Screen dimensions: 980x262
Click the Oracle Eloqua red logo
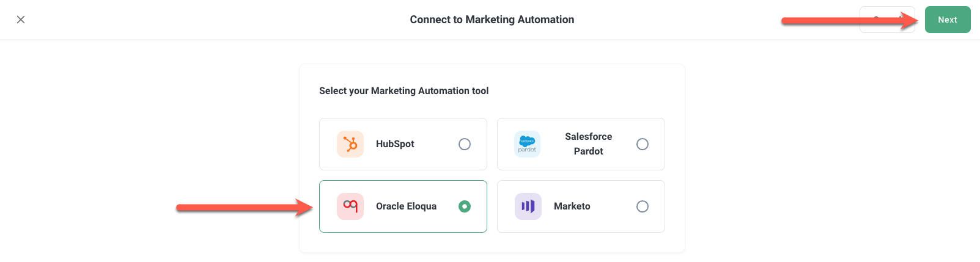[x=350, y=206]
